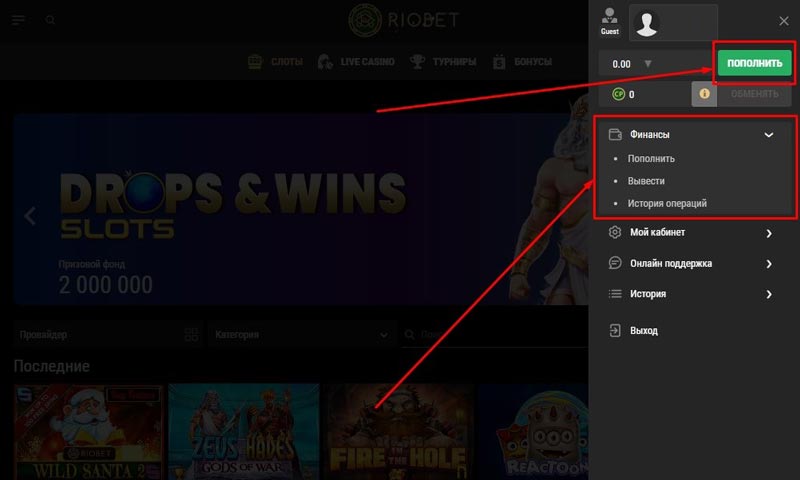The image size is (800, 480).
Task: Select Вывести under Финансы
Action: [646, 181]
